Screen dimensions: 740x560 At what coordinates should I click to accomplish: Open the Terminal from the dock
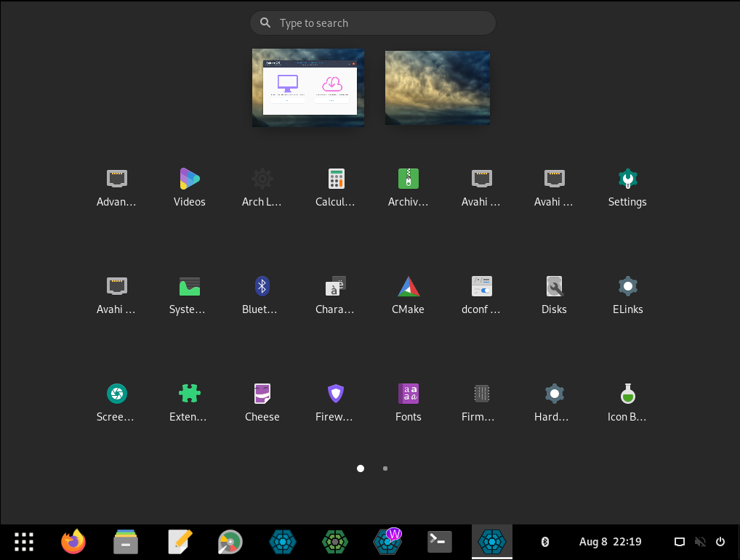pos(440,542)
